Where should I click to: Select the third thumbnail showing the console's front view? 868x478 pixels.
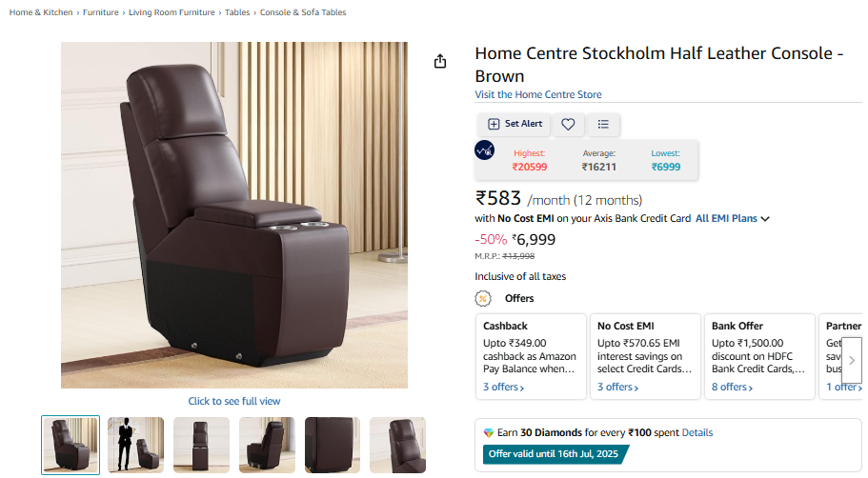(201, 445)
